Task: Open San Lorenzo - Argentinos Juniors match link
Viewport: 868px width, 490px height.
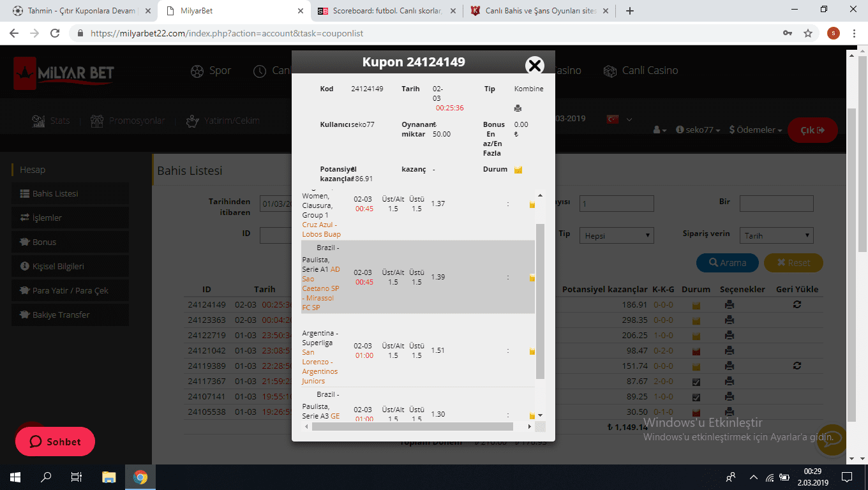Action: pyautogui.click(x=320, y=366)
